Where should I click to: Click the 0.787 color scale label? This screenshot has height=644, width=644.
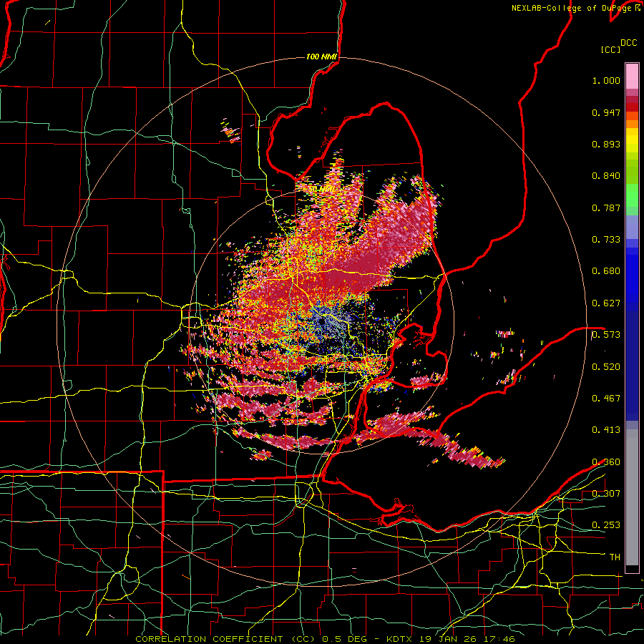point(606,208)
